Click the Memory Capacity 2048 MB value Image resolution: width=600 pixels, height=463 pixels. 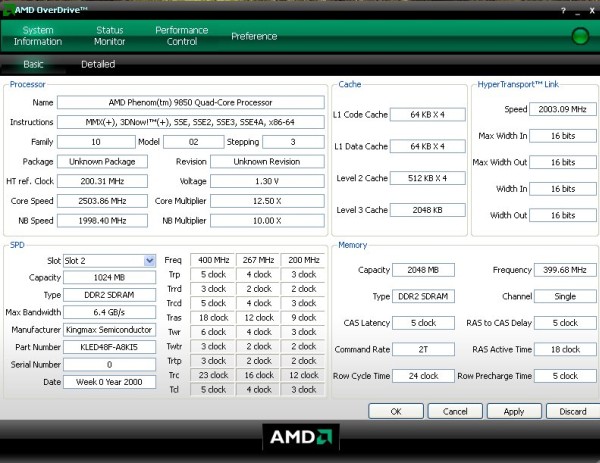tap(423, 270)
